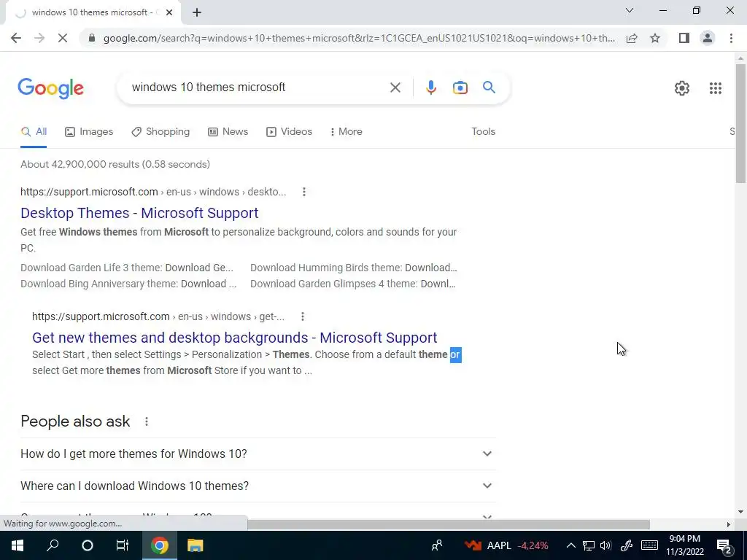The width and height of the screenshot is (747, 560).
Task: Click the Chrome forward arrow
Action: [39, 38]
